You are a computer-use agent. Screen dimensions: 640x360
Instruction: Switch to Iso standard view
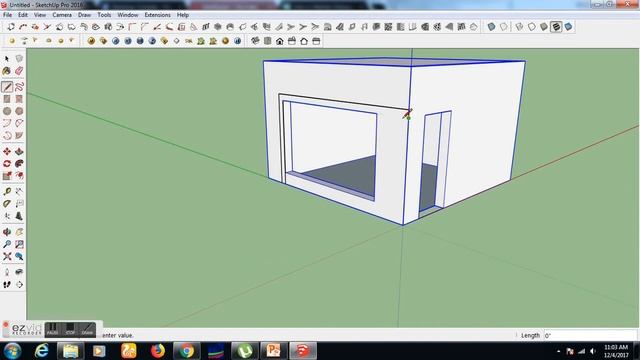coord(255,41)
